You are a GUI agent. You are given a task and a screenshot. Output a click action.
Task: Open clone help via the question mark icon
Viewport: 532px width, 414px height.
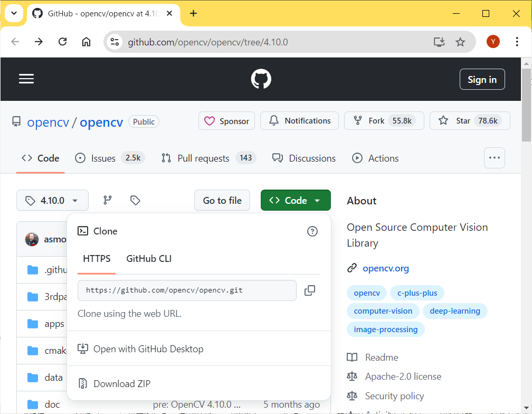(x=312, y=231)
